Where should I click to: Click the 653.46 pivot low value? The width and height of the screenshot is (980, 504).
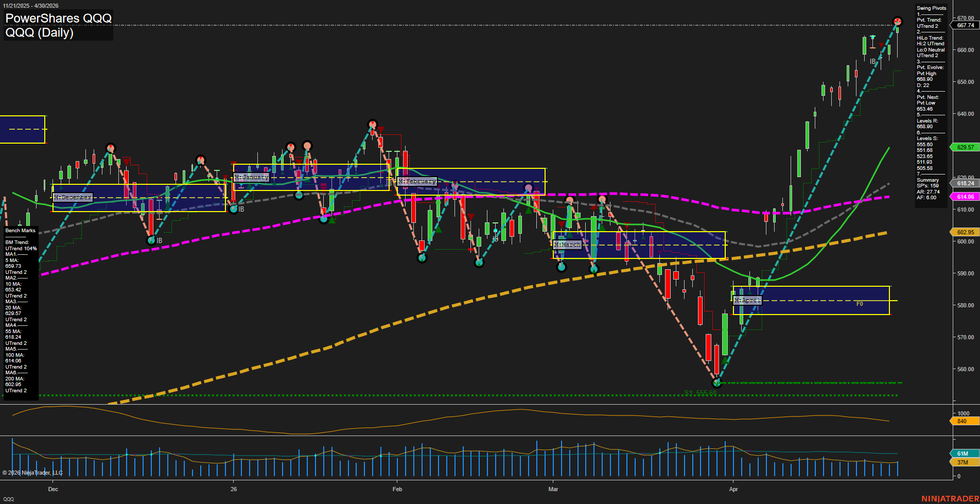924,109
